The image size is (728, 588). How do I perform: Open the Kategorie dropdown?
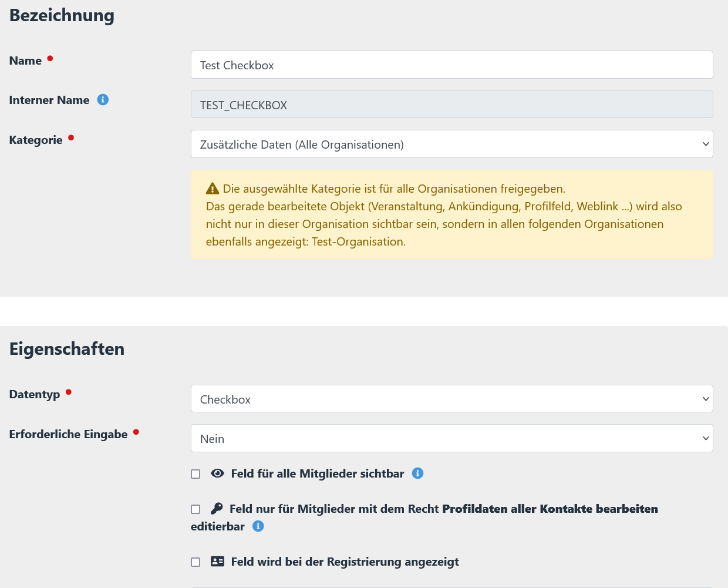(x=451, y=145)
